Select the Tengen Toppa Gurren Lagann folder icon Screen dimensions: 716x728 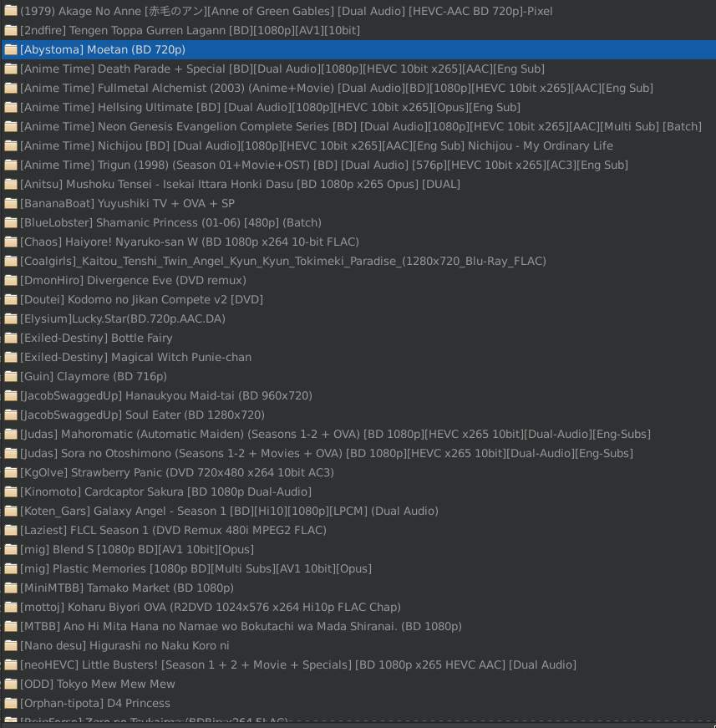(11, 30)
